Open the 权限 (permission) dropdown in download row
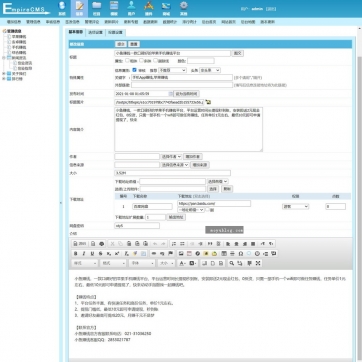This screenshot has width=362, height=362. [295, 207]
